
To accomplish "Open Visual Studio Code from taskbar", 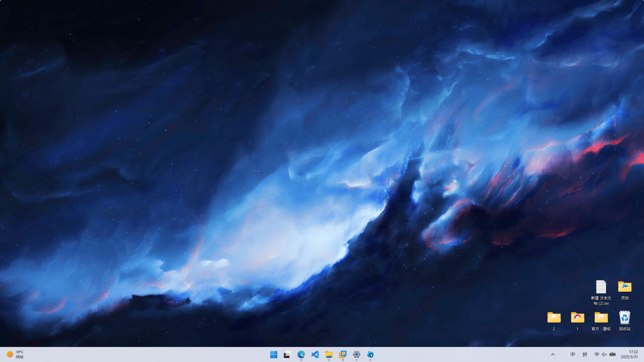I will tap(315, 355).
